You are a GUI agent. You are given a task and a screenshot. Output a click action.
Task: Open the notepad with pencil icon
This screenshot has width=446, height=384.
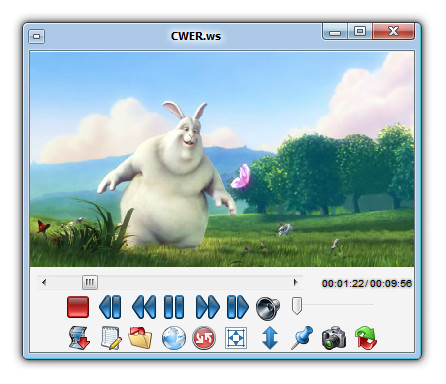[111, 338]
